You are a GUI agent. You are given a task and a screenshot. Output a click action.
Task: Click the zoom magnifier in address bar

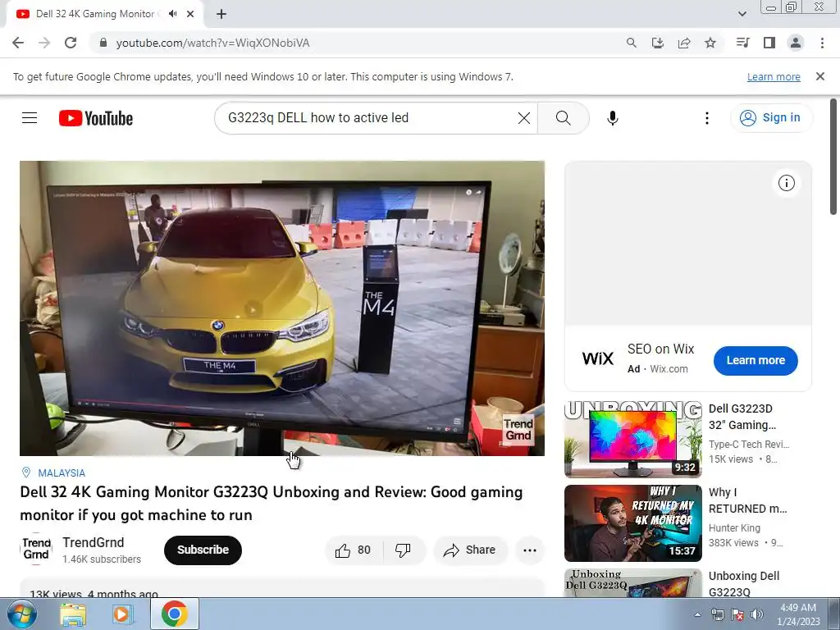pos(632,43)
